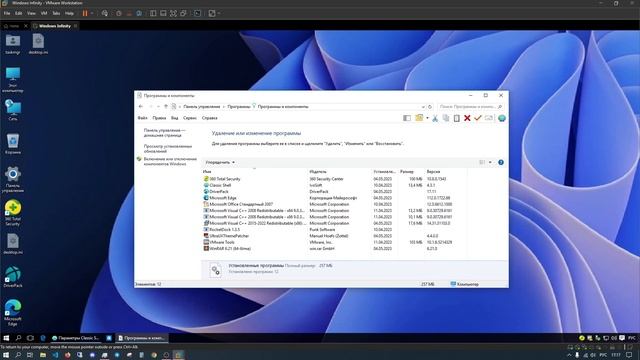Image resolution: width=640 pixels, height=360 pixels.
Task: Click the orange checkmark Properties icon
Action: [x=478, y=118]
